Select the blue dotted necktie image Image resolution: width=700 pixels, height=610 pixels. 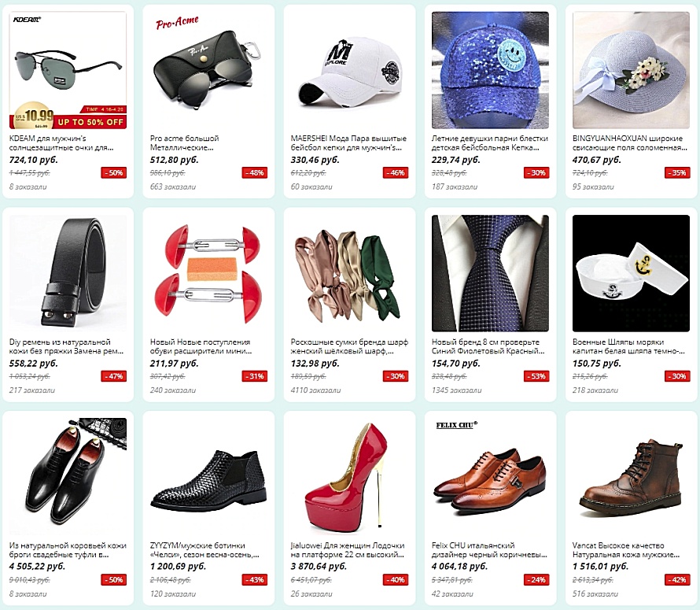click(490, 273)
